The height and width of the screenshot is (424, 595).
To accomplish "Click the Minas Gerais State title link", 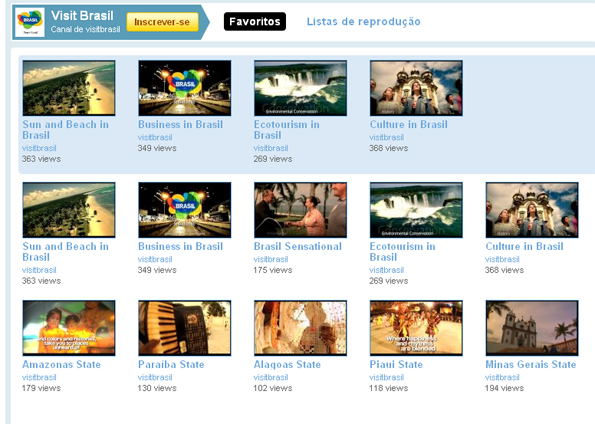I will [x=531, y=364].
